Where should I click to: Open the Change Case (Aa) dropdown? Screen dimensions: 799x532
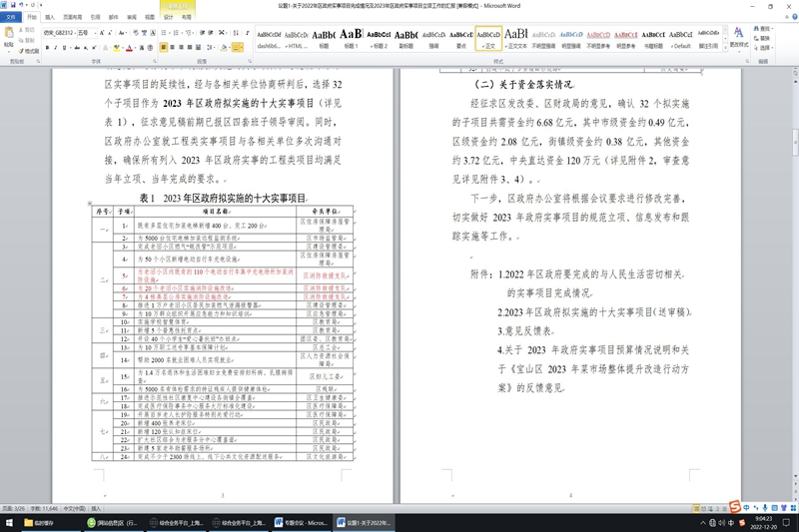coord(122,33)
